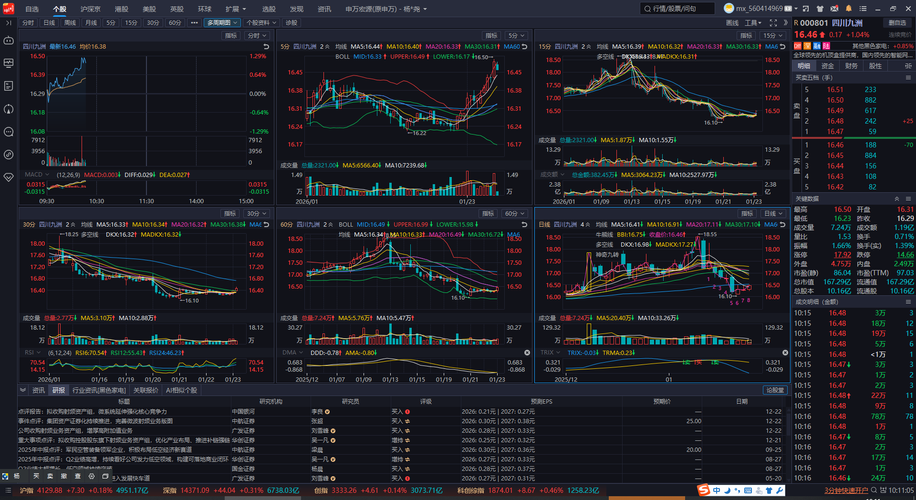Show more periods via ellipsis button
The height and width of the screenshot is (500, 916).
(x=194, y=23)
